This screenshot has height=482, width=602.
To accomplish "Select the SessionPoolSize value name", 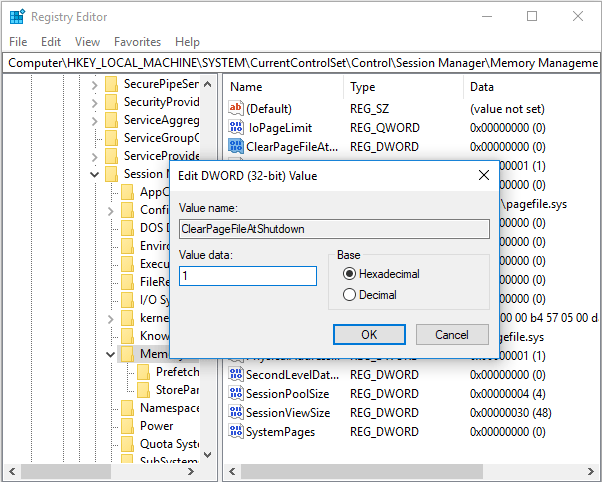I will click(288, 394).
